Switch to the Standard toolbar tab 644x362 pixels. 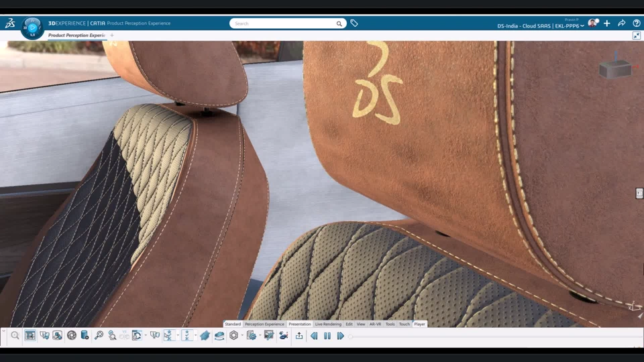pos(233,324)
